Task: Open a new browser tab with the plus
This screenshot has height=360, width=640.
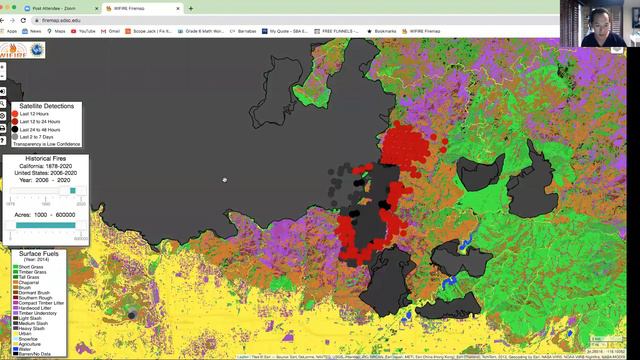Action: coord(191,8)
